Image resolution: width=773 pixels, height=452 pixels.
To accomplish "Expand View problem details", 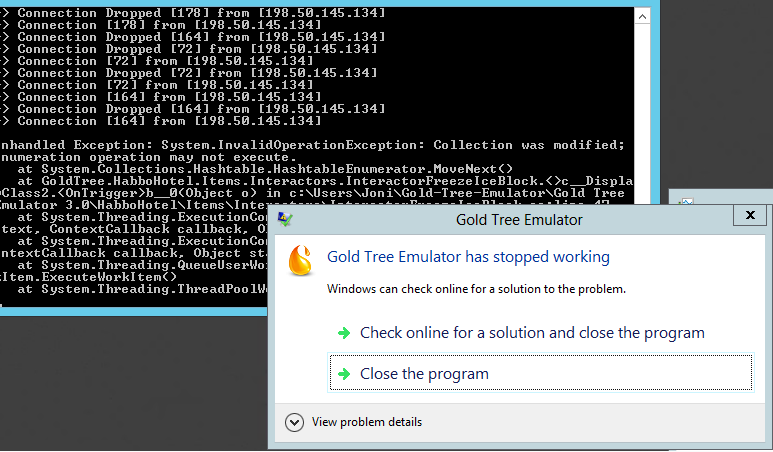I will [353, 422].
